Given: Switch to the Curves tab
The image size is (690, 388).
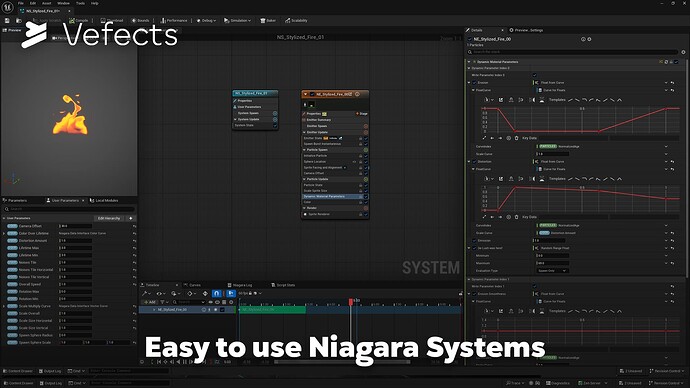Looking at the screenshot, I should [192, 285].
